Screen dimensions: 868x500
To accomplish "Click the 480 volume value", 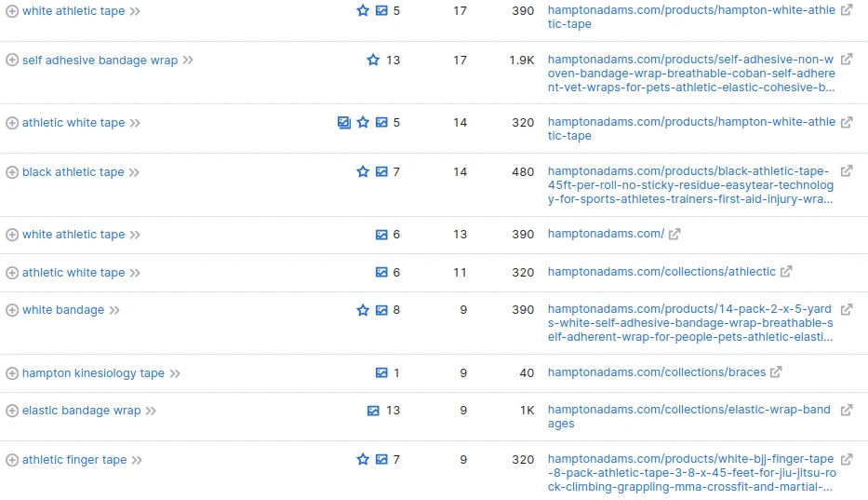I will pyautogui.click(x=523, y=172).
